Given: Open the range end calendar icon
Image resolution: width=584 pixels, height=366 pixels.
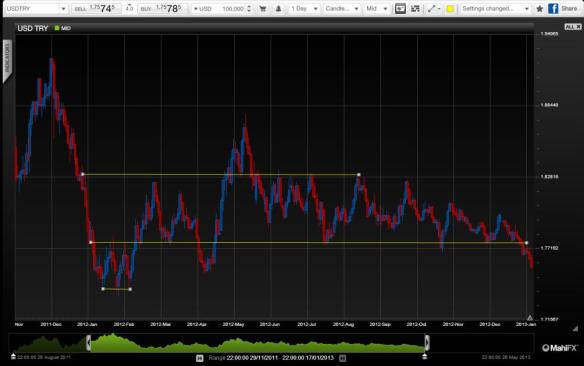Looking at the screenshot, I should 343,358.
